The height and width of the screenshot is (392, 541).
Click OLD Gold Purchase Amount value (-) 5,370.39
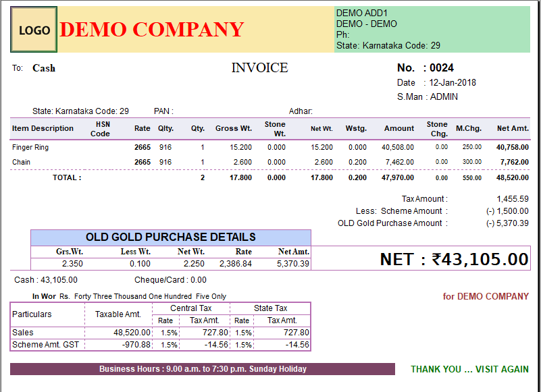(507, 223)
